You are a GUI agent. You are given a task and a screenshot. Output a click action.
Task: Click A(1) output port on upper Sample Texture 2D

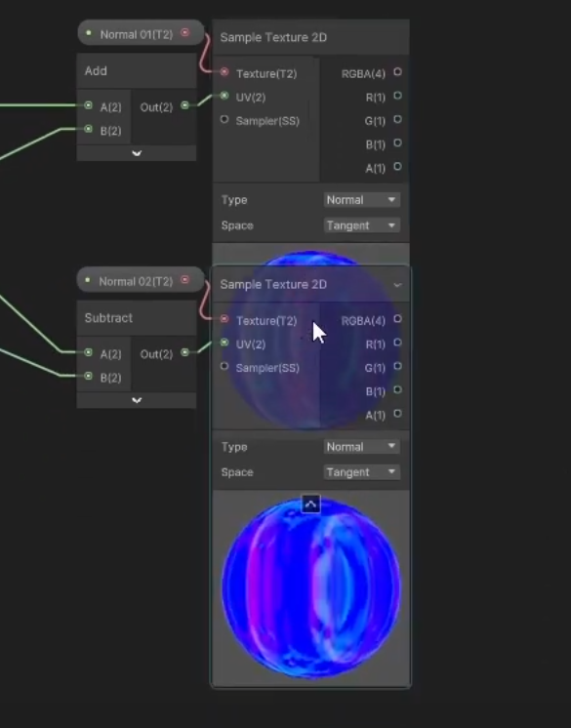(x=397, y=166)
